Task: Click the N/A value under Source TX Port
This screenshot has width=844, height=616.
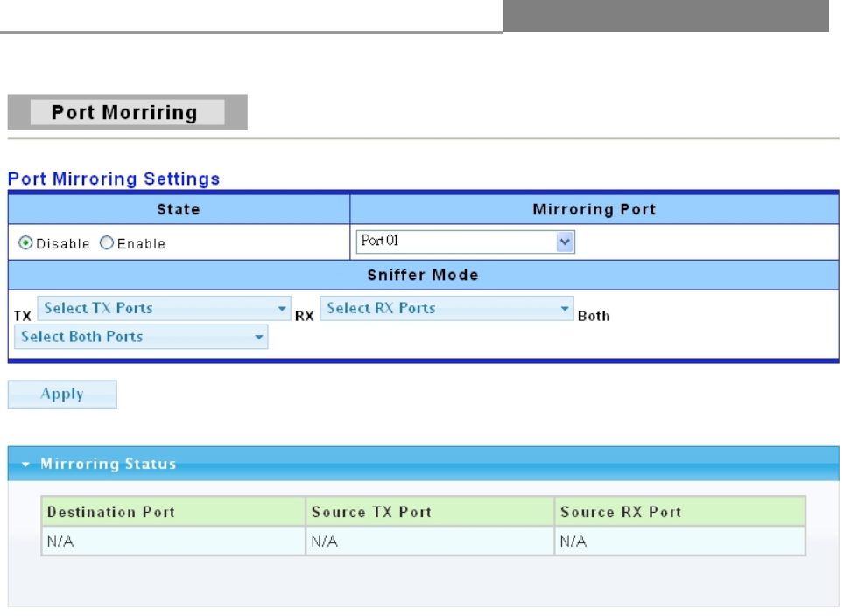Action: click(325, 542)
